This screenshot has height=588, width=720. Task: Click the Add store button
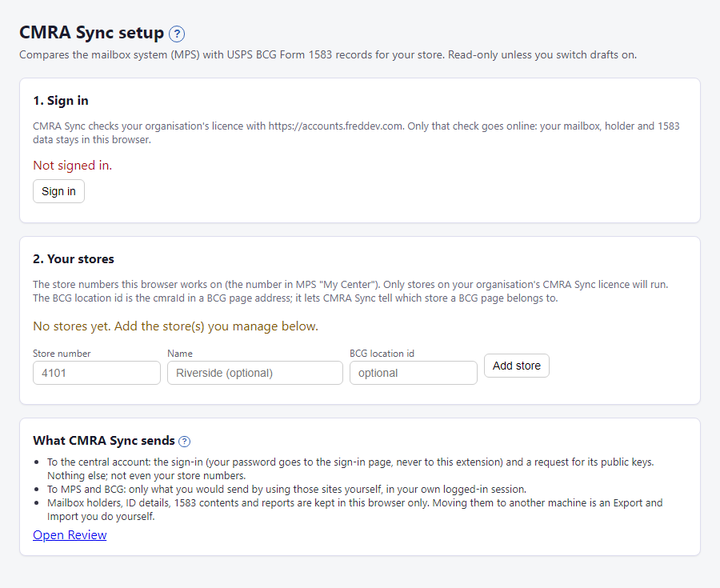pos(517,366)
